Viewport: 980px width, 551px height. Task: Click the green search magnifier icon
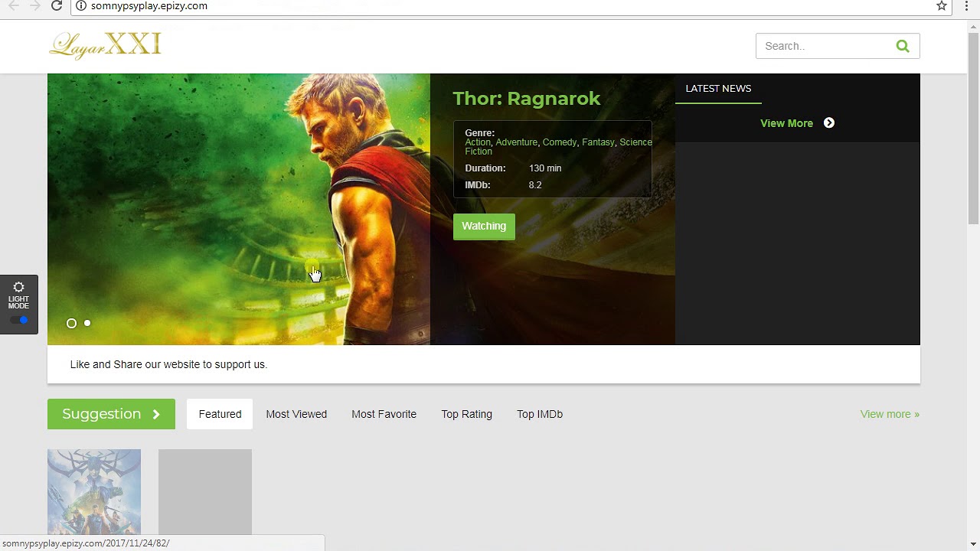coord(903,46)
